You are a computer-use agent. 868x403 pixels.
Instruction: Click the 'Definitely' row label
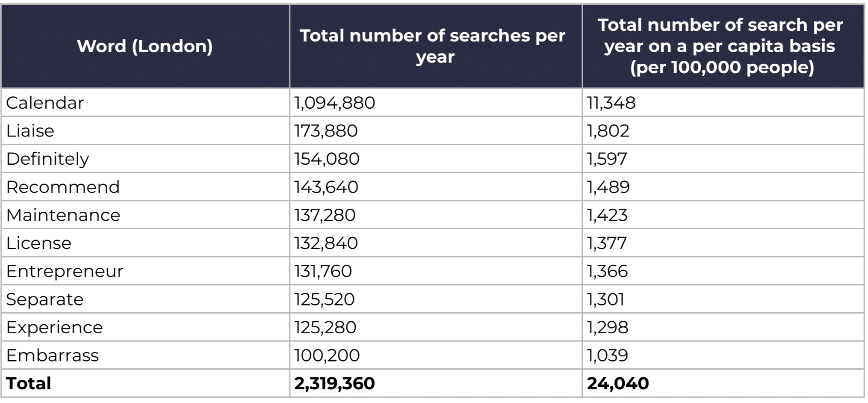click(48, 159)
